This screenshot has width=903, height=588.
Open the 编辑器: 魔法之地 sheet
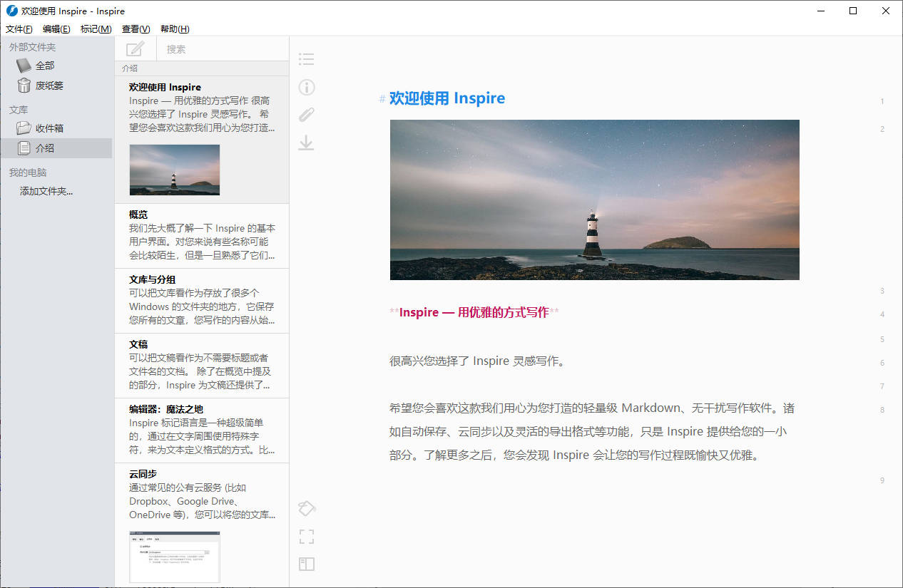tap(202, 430)
